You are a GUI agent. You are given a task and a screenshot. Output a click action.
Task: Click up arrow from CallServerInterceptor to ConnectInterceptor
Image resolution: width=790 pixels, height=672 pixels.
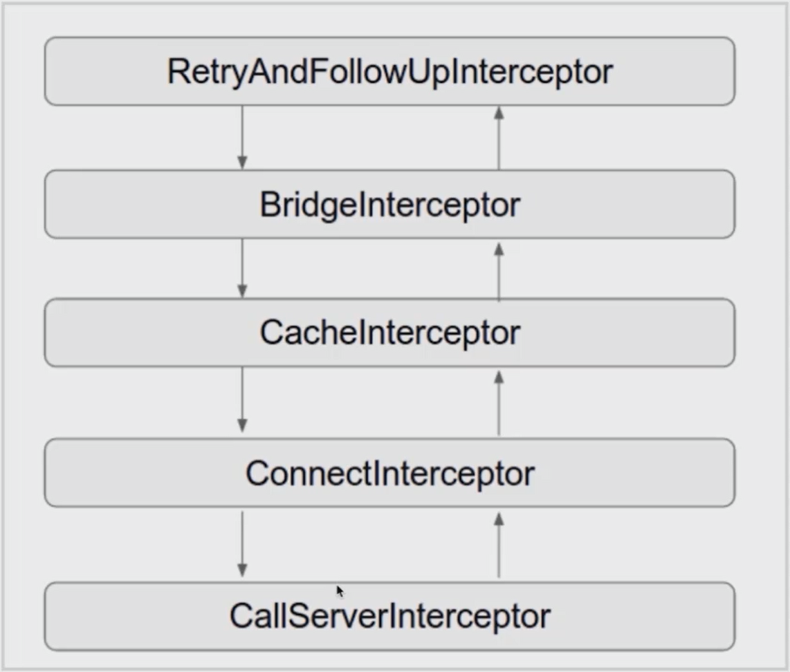point(499,545)
